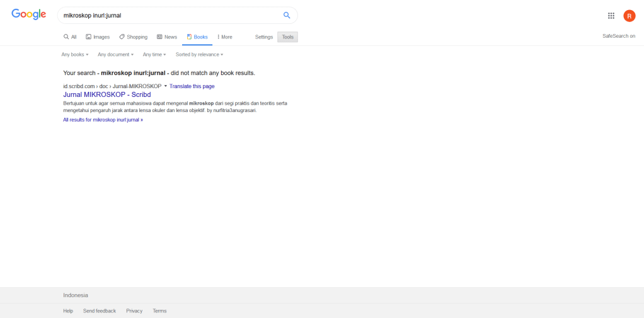Open the Google apps grid icon
The height and width of the screenshot is (318, 644).
611,16
